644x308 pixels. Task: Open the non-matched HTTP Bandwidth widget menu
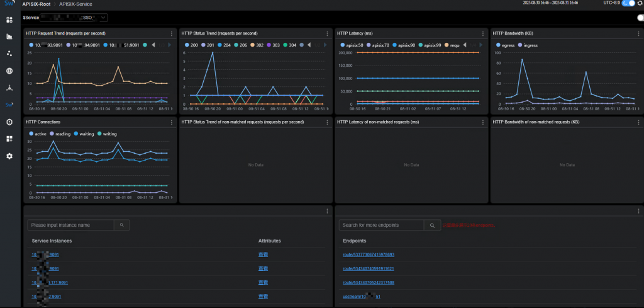coord(639,123)
